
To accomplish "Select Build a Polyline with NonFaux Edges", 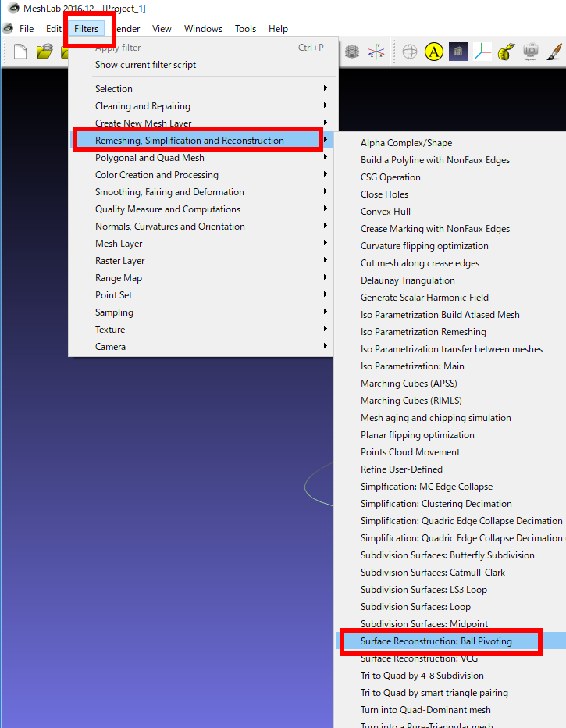I will point(435,160).
